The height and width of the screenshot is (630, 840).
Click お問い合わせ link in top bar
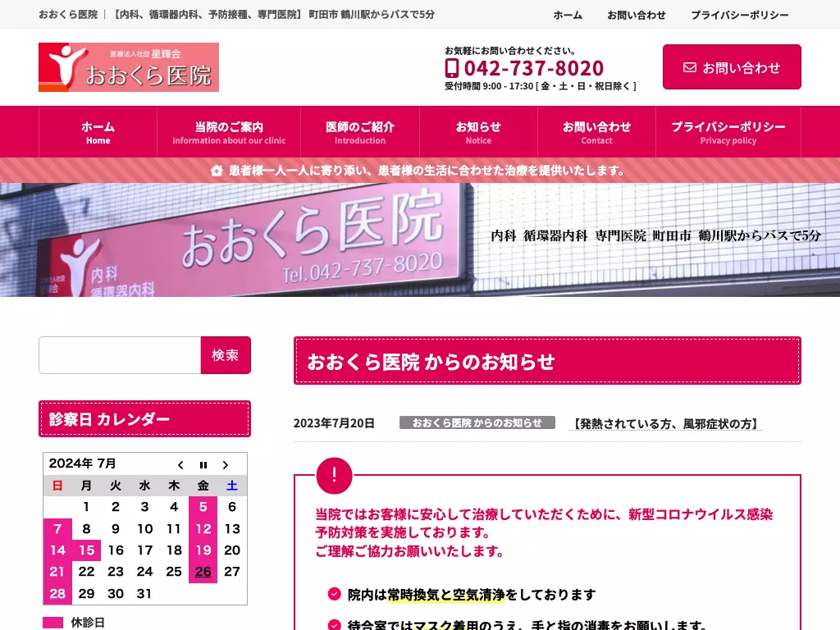(x=637, y=15)
